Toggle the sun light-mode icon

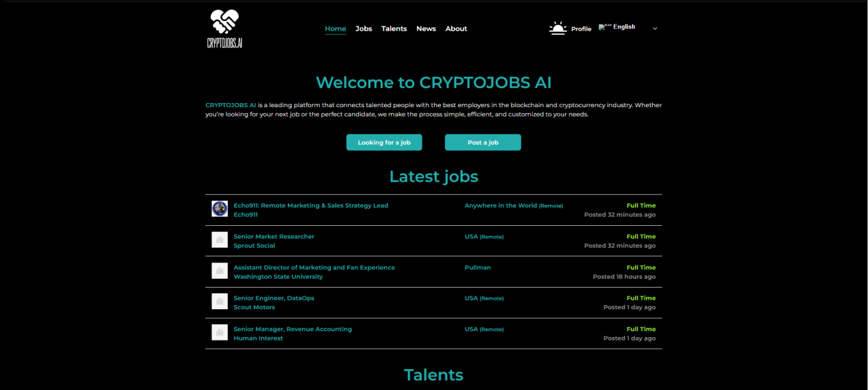tap(557, 28)
